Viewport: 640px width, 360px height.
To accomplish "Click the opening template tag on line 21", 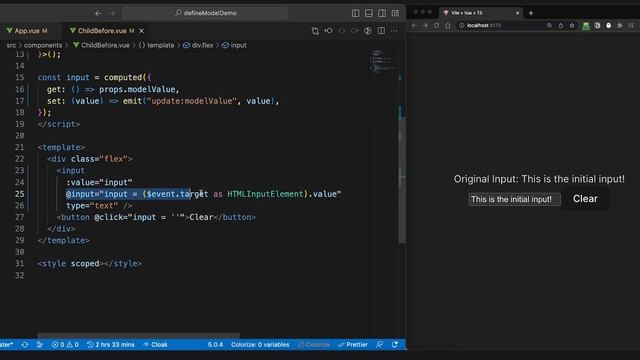I will [61, 147].
